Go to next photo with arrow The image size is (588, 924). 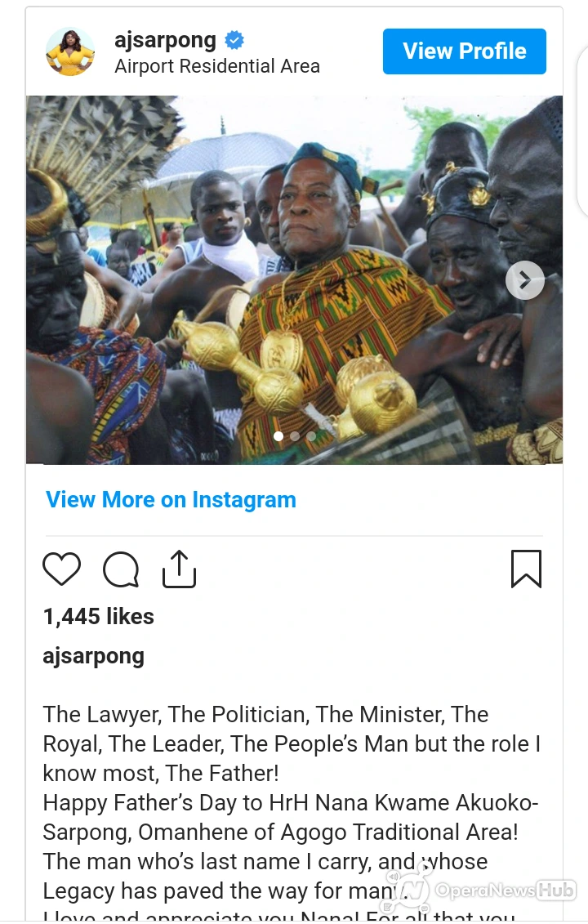click(525, 280)
